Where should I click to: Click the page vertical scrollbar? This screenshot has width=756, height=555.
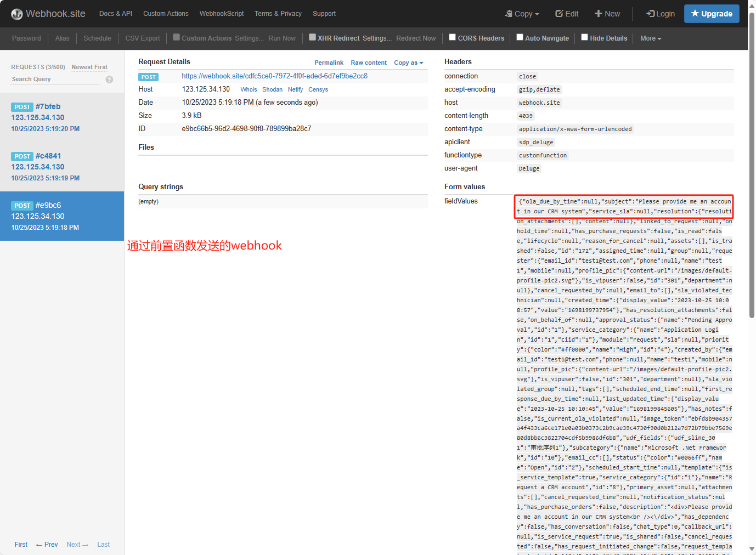tap(752, 165)
